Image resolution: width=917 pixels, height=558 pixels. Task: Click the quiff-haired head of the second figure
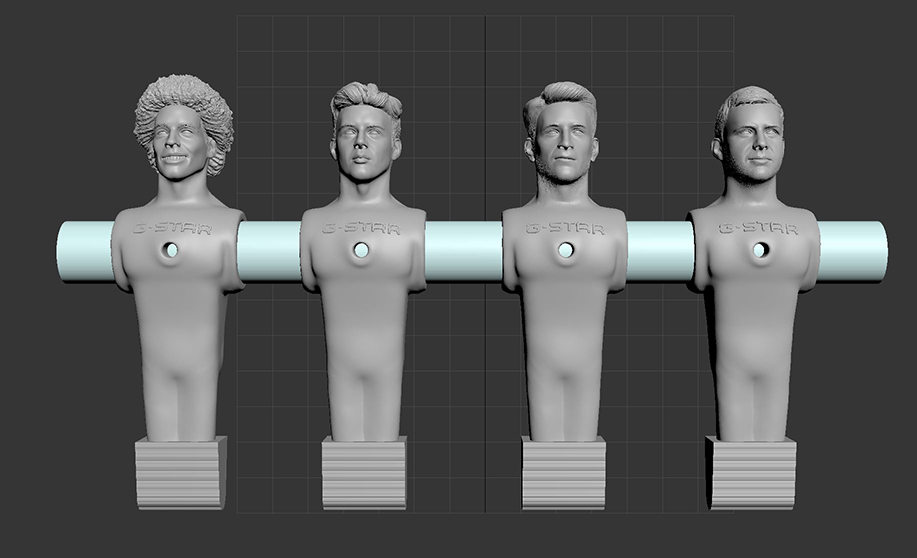pos(365,135)
